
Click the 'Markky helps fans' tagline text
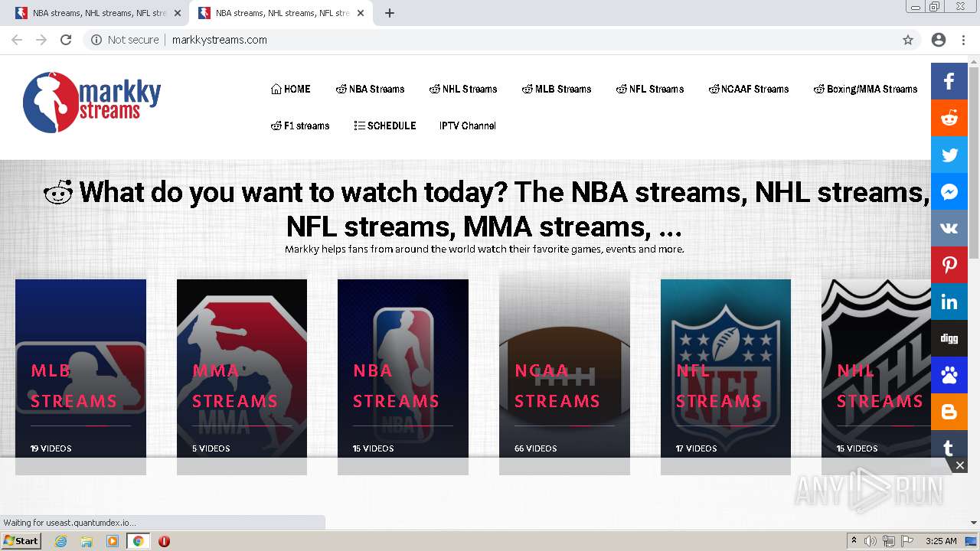[x=485, y=249]
